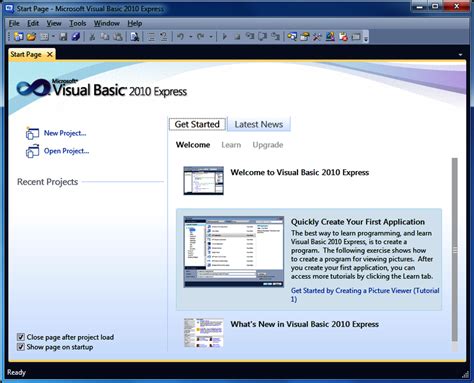Uncheck Close page after project load
474x383 pixels.
[x=21, y=337]
